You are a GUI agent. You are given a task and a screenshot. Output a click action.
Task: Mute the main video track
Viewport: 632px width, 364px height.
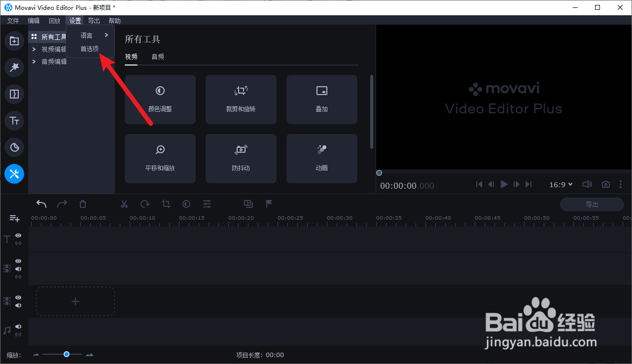[18, 305]
